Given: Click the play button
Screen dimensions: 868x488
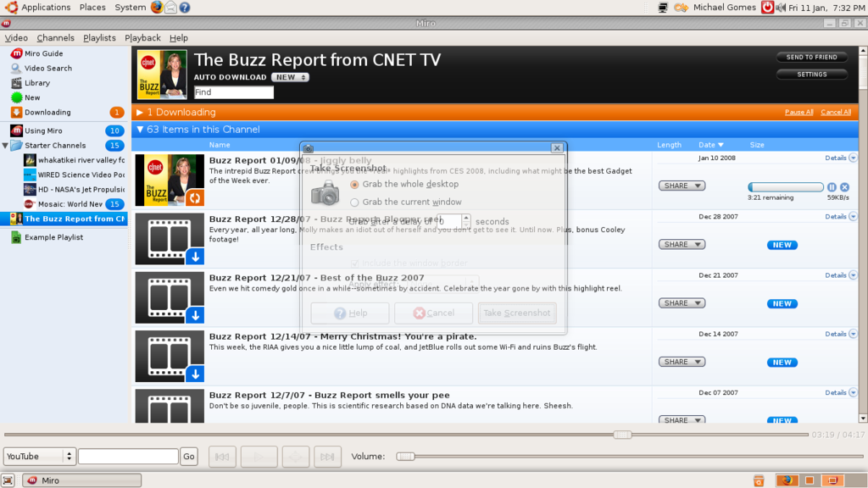Looking at the screenshot, I should (x=259, y=457).
